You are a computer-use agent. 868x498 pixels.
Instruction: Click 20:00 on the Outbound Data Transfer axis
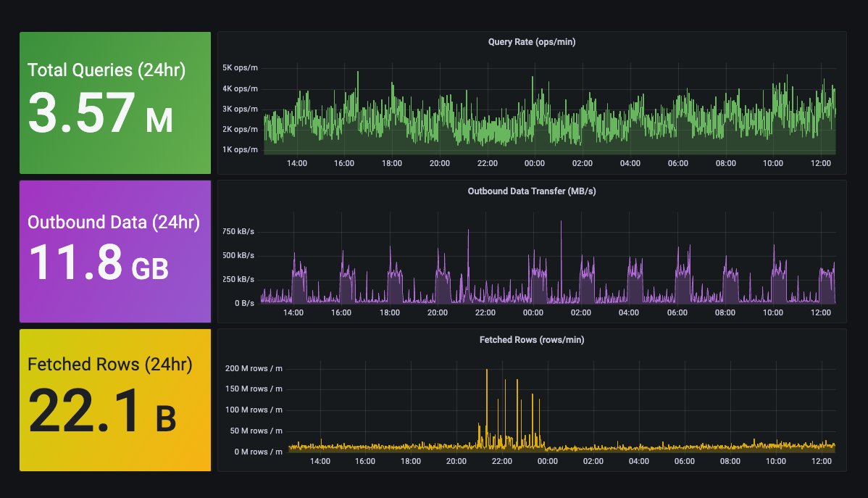tap(438, 312)
